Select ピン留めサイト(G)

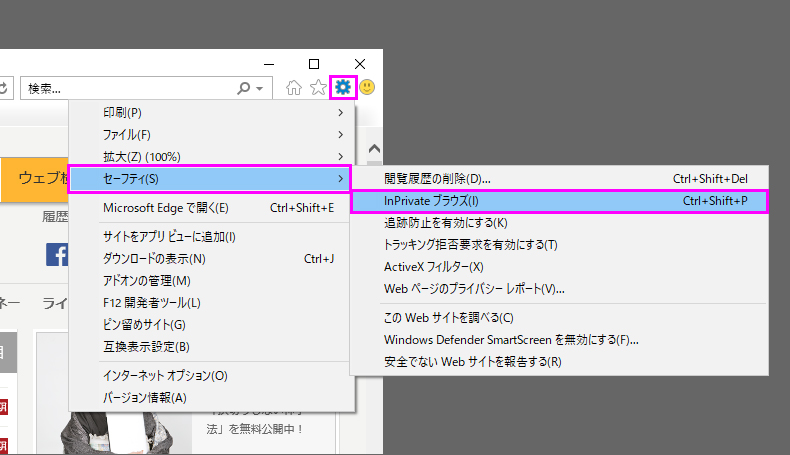tap(210, 324)
